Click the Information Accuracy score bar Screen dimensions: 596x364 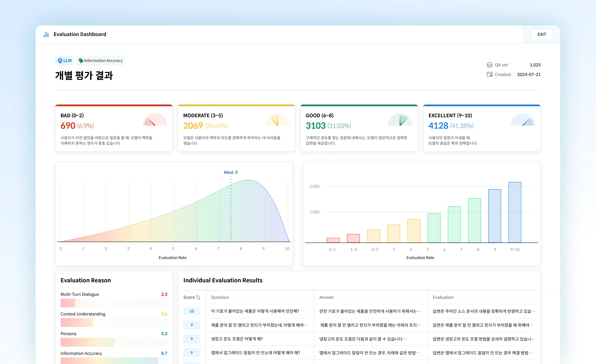click(114, 361)
